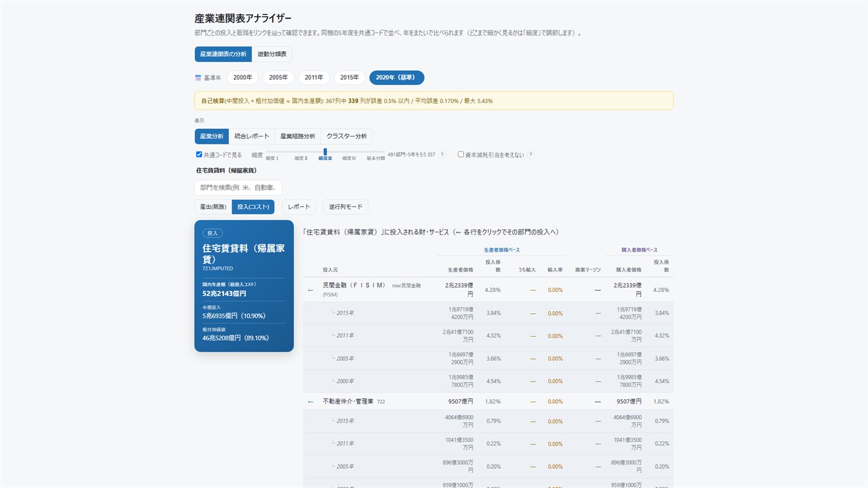
Task: Set the granularity slider to 基本分類
Action: 375,158
